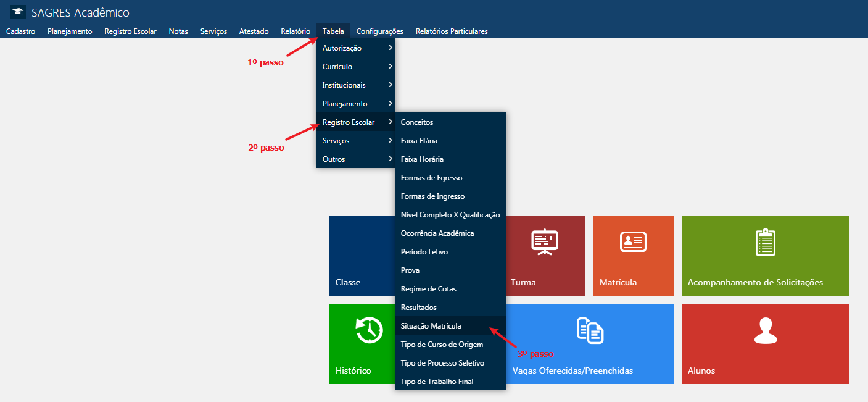Open the Configurações menu

(379, 31)
